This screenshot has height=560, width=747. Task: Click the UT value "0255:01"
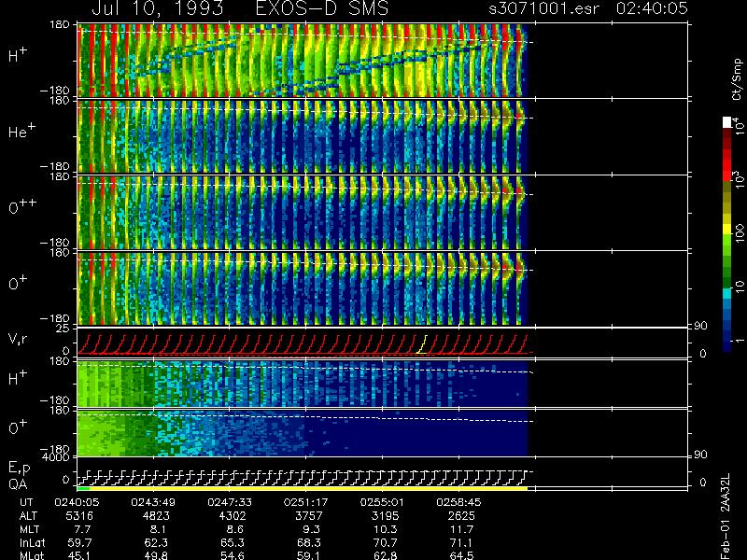click(382, 502)
